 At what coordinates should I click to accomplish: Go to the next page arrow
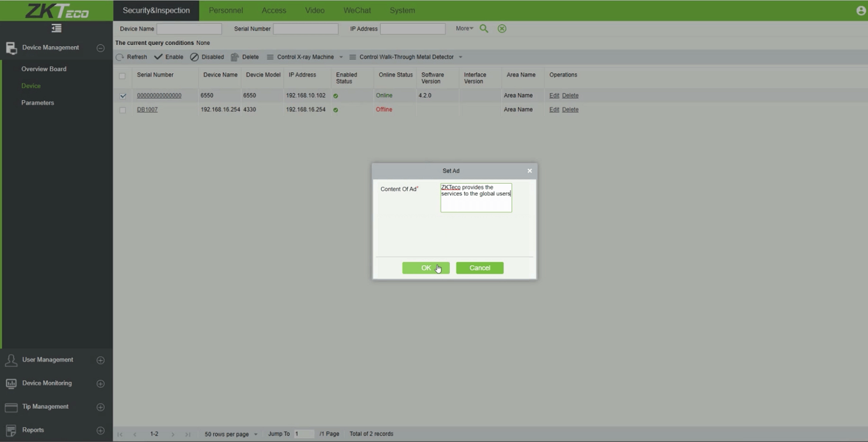click(x=173, y=434)
